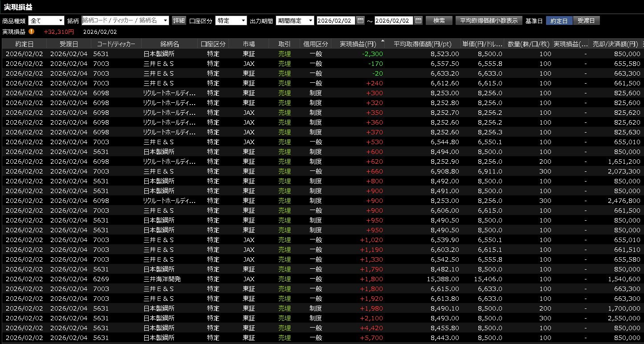Select the profit value +4,420
The width and height of the screenshot is (644, 344).
(x=372, y=328)
